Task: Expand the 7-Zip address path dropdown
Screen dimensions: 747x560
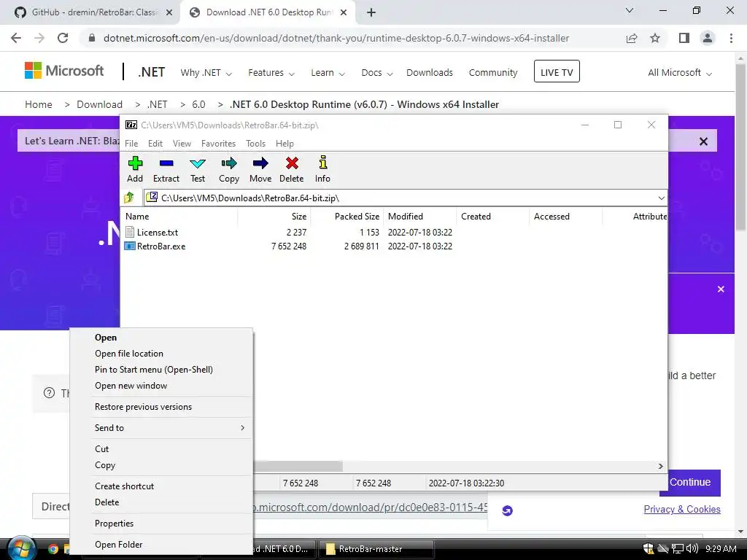Action: point(661,198)
